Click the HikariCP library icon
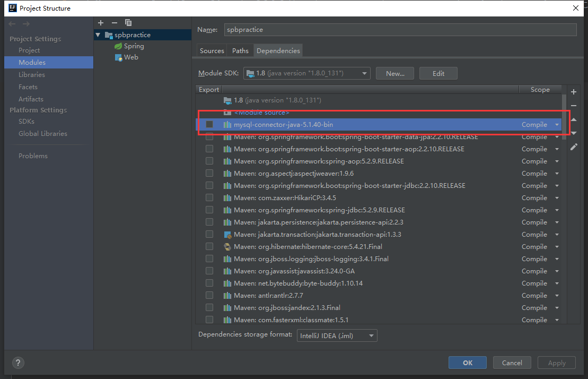The image size is (588, 379). (227, 198)
